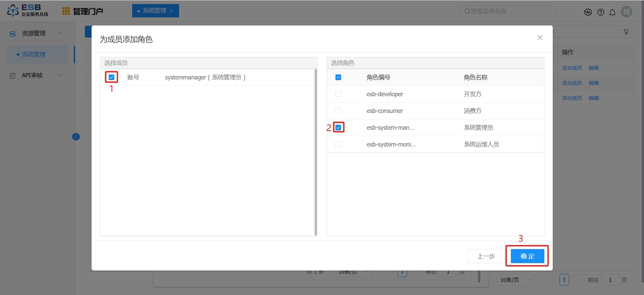Open notifications bell icon
Image resolution: width=644 pixels, height=295 pixels.
point(612,12)
